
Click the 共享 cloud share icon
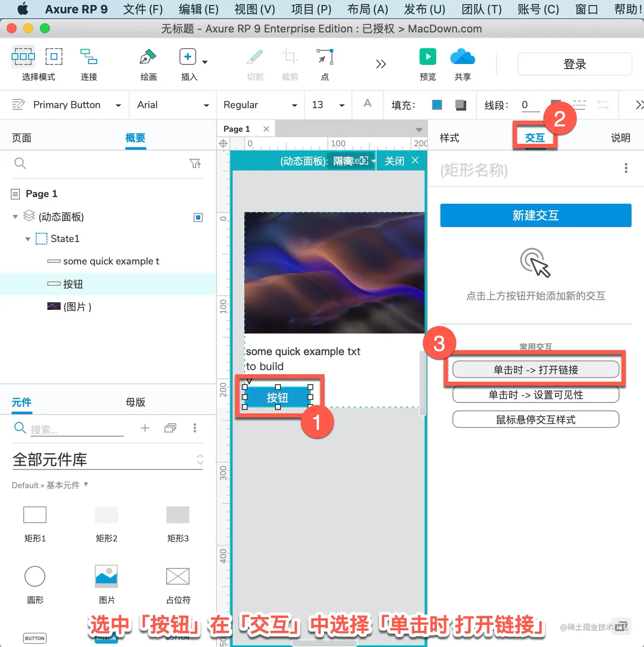point(463,57)
